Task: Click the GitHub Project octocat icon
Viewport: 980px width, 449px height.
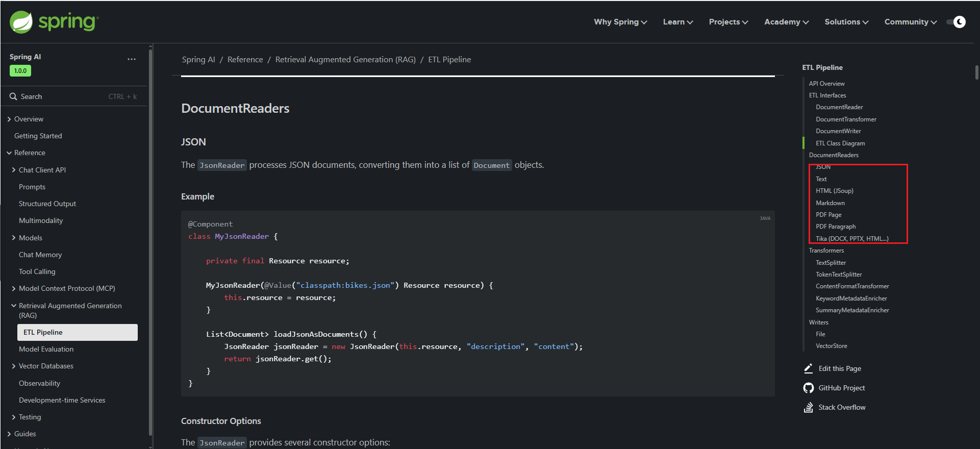Action: pos(809,388)
